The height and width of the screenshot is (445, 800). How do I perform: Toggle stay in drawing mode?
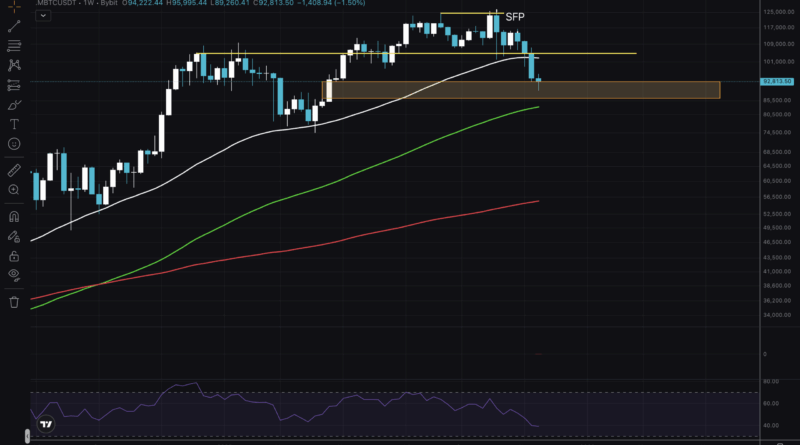[14, 236]
